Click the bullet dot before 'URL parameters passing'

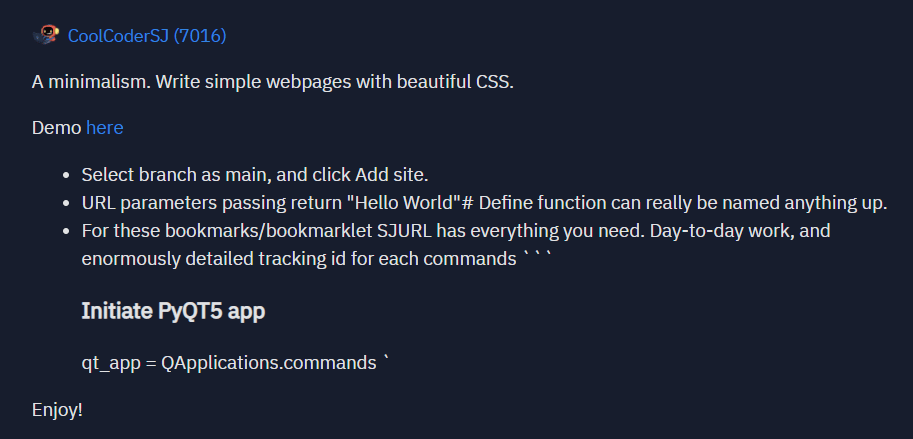coord(66,203)
